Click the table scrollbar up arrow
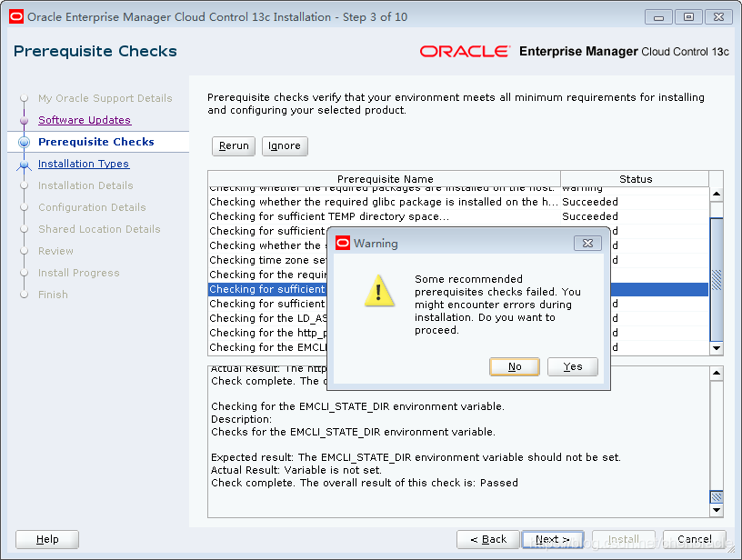 [717, 194]
